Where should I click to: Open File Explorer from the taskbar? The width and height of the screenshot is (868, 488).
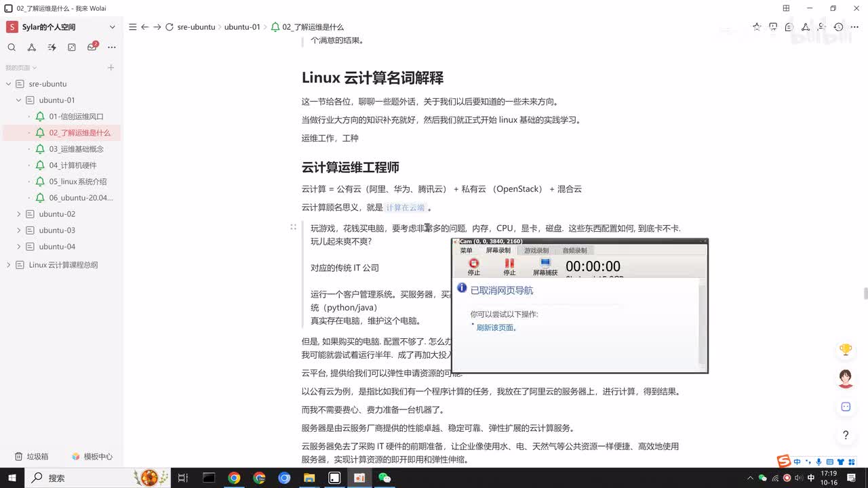coord(309,478)
